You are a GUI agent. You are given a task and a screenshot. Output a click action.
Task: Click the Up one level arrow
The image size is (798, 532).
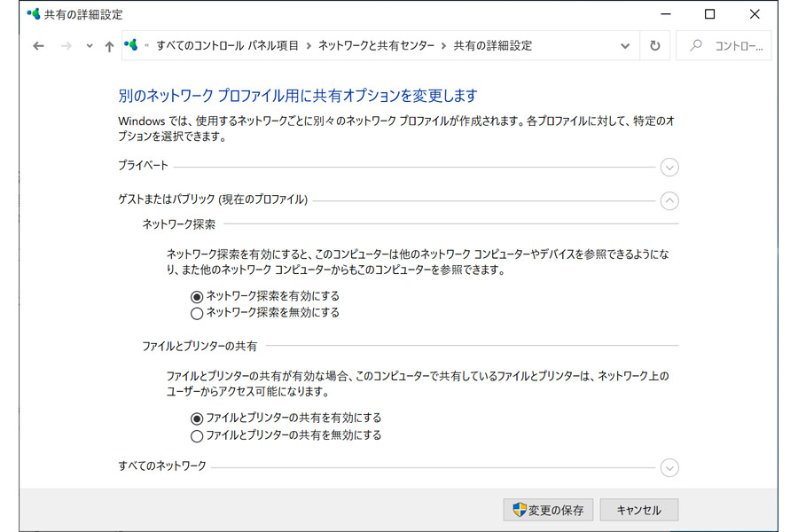[109, 46]
